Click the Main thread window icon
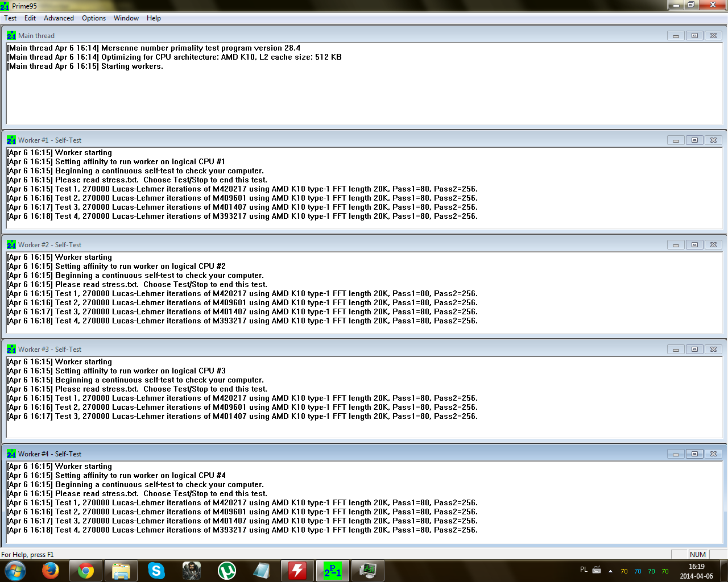The width and height of the screenshot is (728, 582). [11, 35]
